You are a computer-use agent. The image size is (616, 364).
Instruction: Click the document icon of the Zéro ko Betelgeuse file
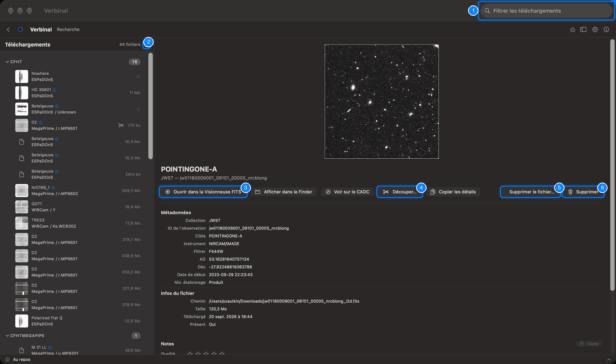coord(22,175)
